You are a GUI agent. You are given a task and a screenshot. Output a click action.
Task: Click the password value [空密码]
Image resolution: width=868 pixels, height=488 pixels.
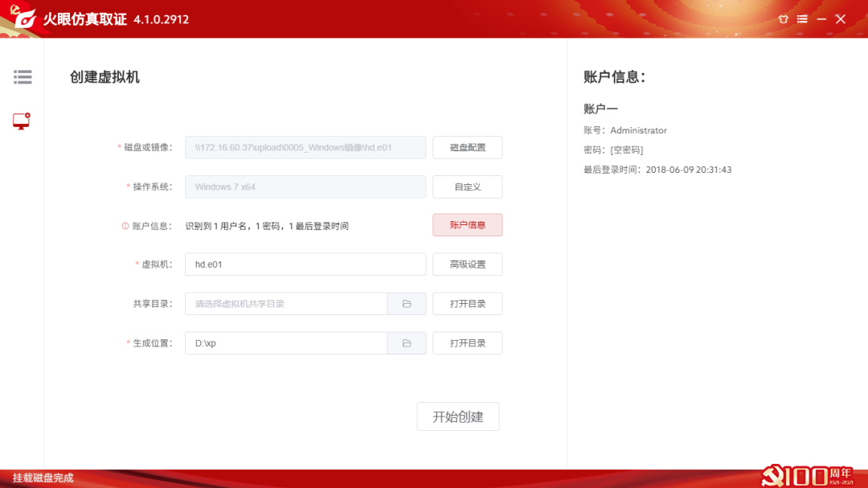click(627, 150)
